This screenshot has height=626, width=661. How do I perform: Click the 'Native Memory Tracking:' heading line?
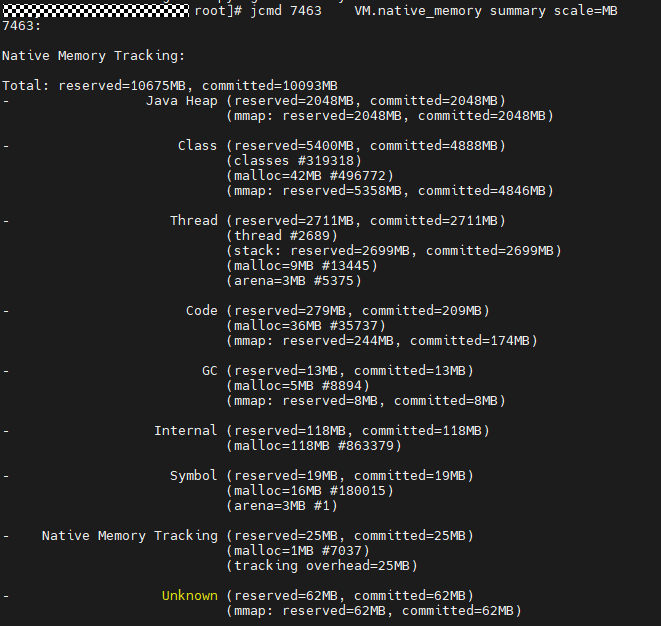[x=94, y=55]
